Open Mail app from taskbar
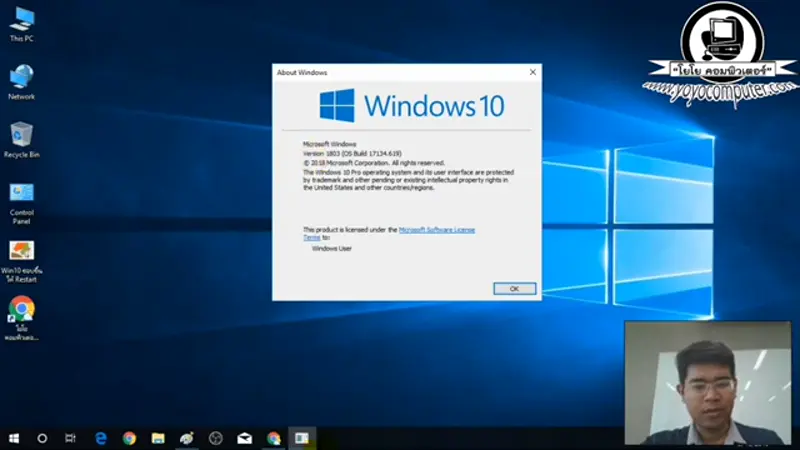This screenshot has height=450, width=800. coord(244,438)
